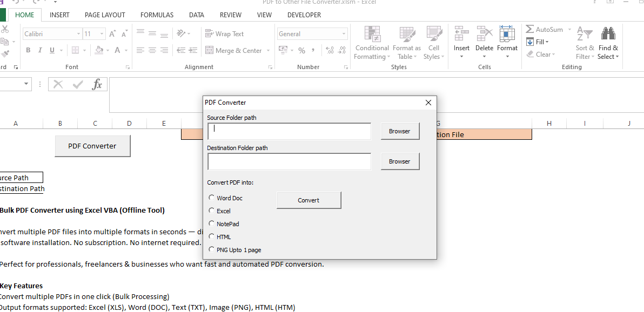Screen dimensions: 644x312
Task: Expand the Name Box dropdown arrow
Action: (26, 84)
